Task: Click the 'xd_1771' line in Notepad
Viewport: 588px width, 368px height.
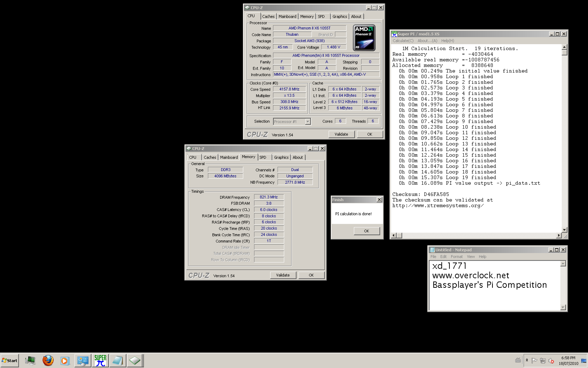Action: pyautogui.click(x=449, y=266)
